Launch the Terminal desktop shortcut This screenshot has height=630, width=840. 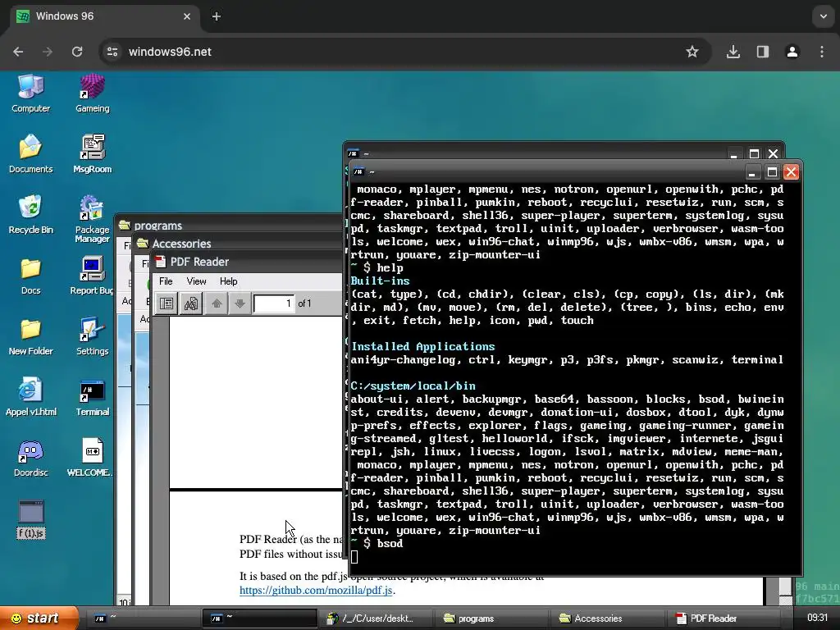[92, 397]
